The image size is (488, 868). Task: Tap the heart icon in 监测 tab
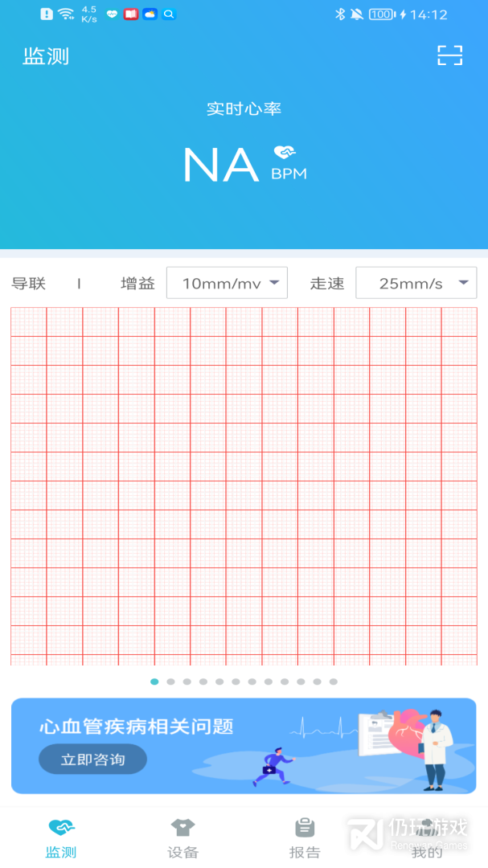(61, 827)
